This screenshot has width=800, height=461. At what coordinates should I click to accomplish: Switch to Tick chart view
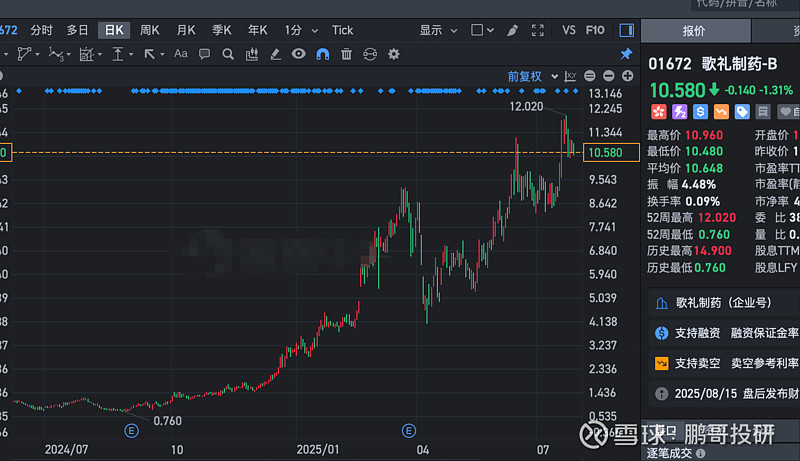[342, 31]
